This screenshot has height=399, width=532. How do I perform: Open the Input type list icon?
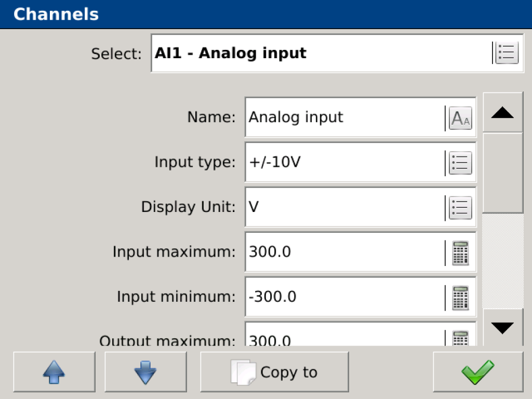click(460, 163)
